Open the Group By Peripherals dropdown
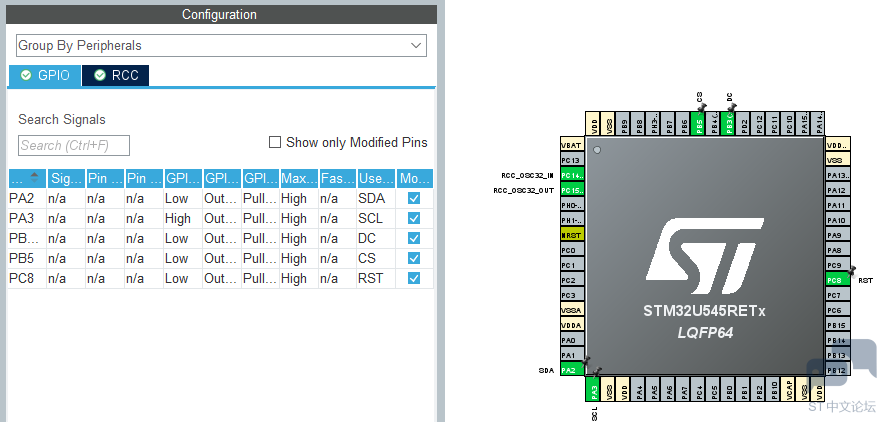The image size is (885, 422). point(221,46)
